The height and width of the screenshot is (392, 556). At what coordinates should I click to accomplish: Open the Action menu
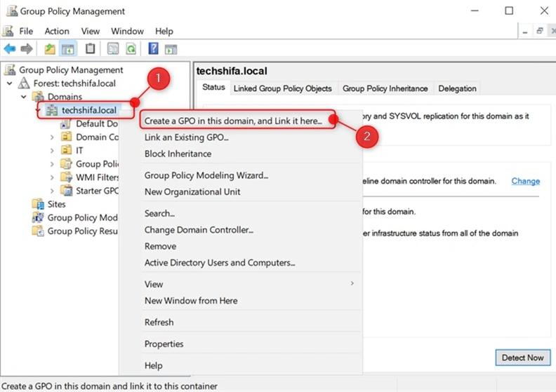click(x=57, y=31)
